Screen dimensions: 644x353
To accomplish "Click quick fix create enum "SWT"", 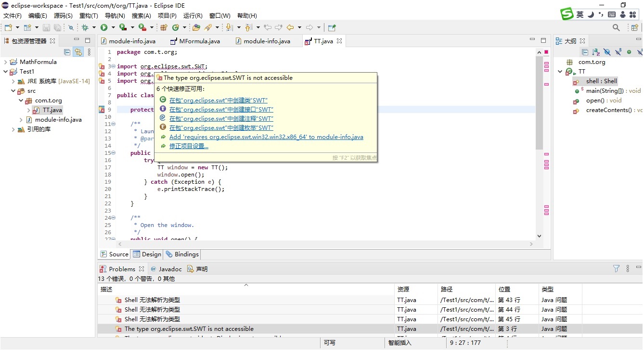I will click(x=221, y=128).
